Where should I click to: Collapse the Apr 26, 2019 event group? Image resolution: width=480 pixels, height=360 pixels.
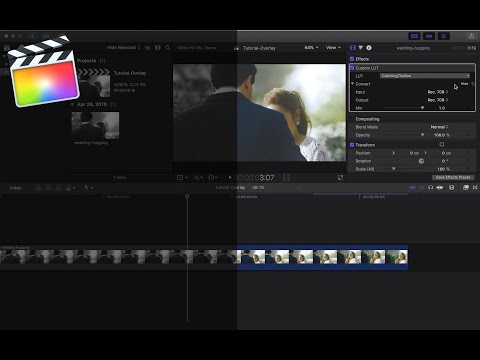point(72,104)
